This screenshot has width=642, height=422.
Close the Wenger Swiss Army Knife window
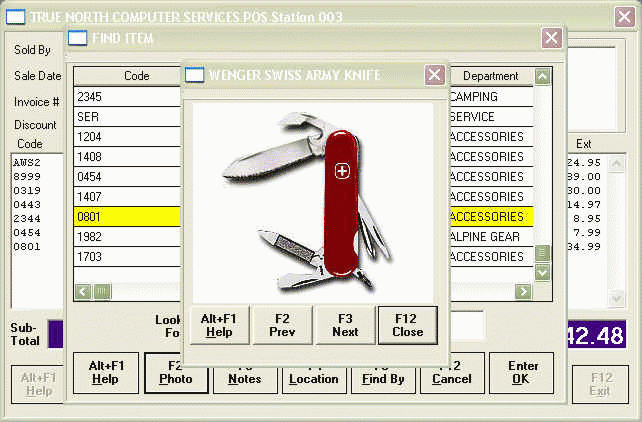tap(434, 75)
